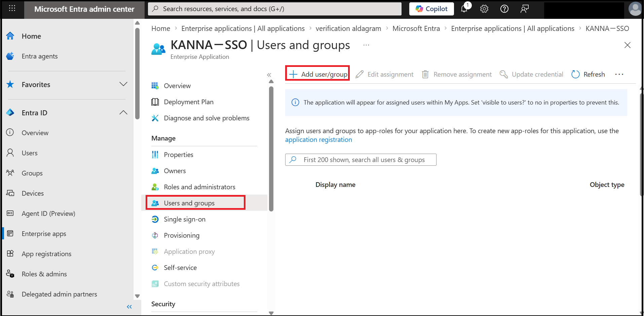Click the Refresh icon in toolbar
Screen dimensions: 644x316
click(x=575, y=74)
